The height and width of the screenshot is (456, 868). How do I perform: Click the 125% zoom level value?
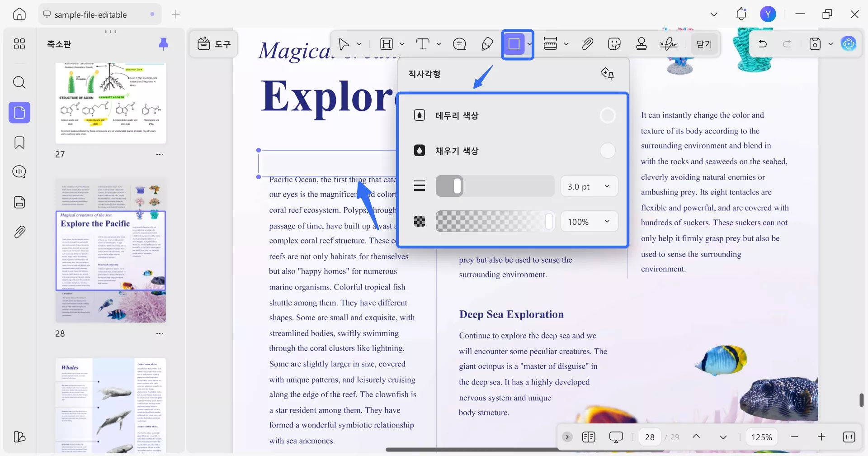point(762,437)
